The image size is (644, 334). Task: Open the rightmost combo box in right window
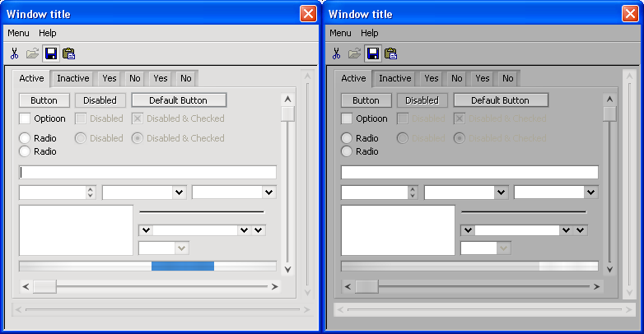(x=590, y=192)
